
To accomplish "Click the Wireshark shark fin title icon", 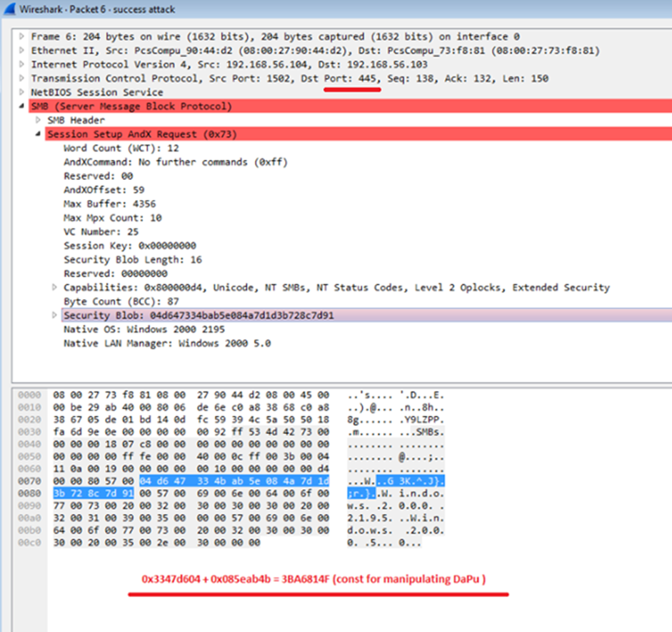I will [x=9, y=9].
